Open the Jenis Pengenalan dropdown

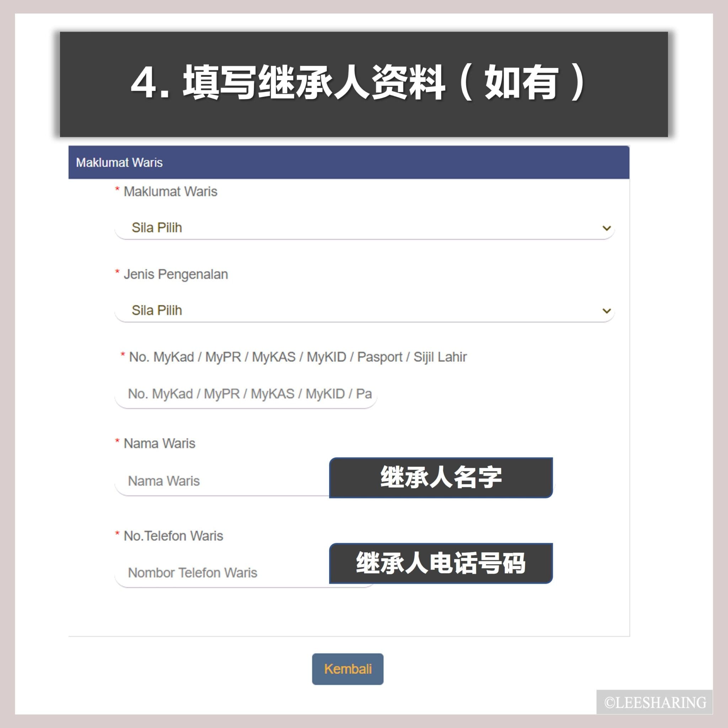click(x=364, y=310)
